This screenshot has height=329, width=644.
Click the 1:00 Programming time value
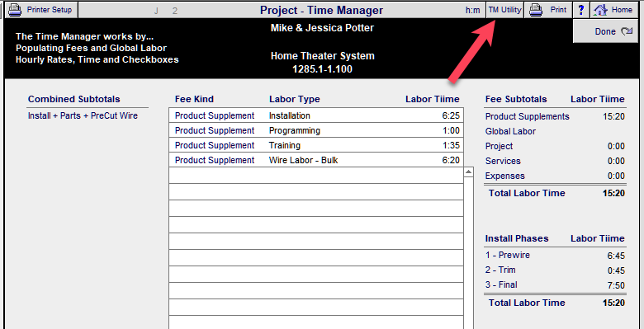click(452, 131)
